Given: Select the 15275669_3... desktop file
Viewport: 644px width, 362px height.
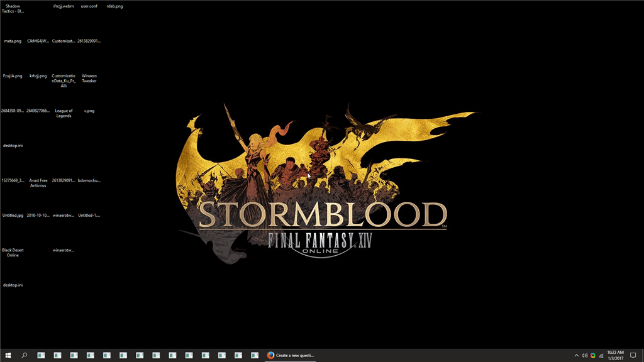Looking at the screenshot, I should (13, 180).
